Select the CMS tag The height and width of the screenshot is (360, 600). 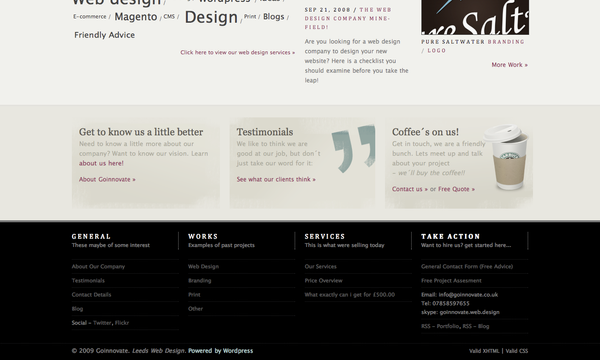[169, 16]
